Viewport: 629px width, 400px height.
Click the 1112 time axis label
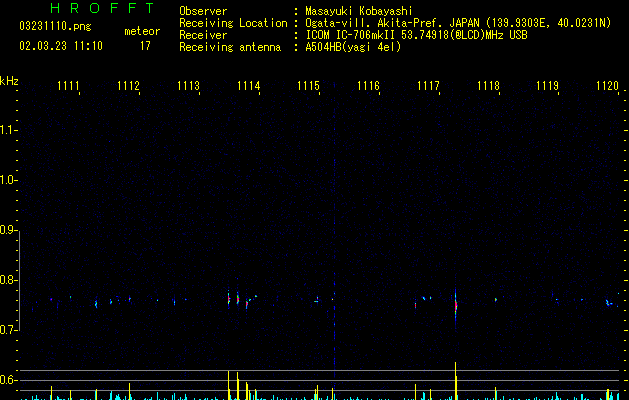[x=128, y=86]
